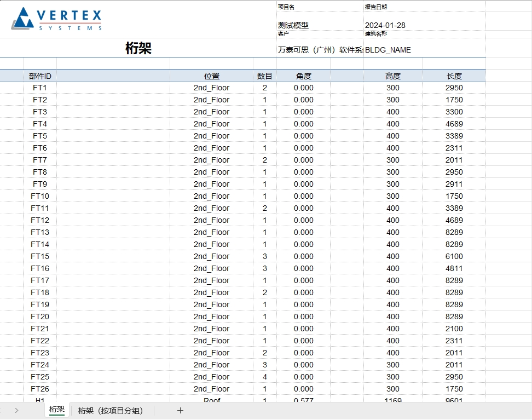The height and width of the screenshot is (420, 532).
Task: Select the FT10 part ID cell
Action: [40, 196]
